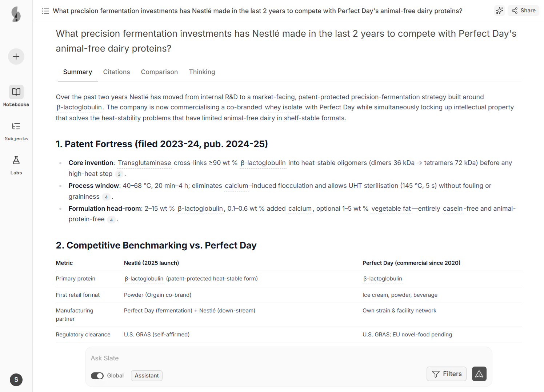544x392 pixels.
Task: Focus the Ask Slate input field
Action: pyautogui.click(x=255, y=358)
